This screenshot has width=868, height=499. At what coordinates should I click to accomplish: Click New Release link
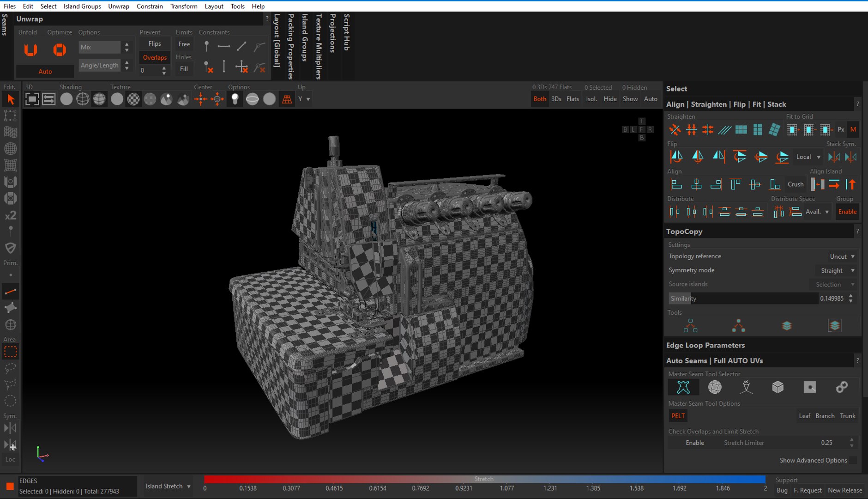tap(845, 490)
